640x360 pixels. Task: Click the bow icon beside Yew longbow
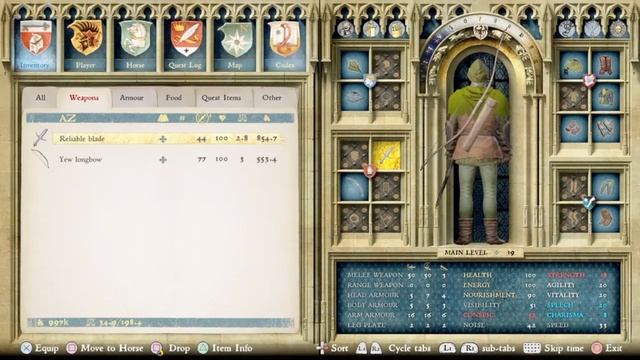[x=41, y=159]
